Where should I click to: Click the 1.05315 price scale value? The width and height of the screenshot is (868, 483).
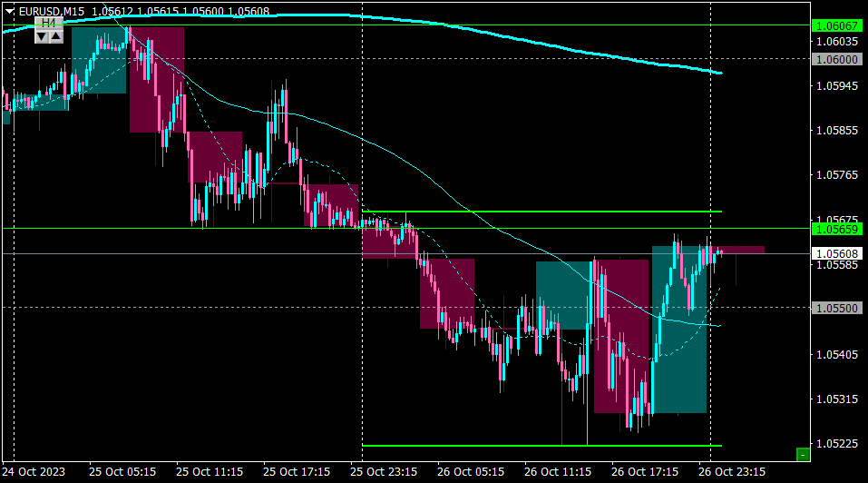(x=837, y=399)
